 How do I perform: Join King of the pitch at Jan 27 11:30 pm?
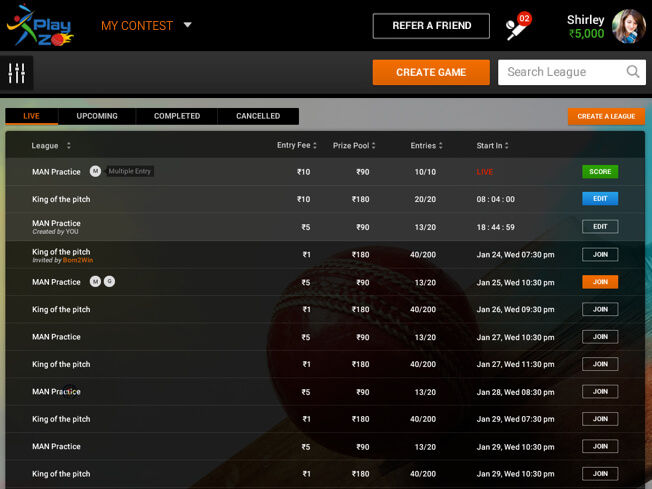(600, 364)
